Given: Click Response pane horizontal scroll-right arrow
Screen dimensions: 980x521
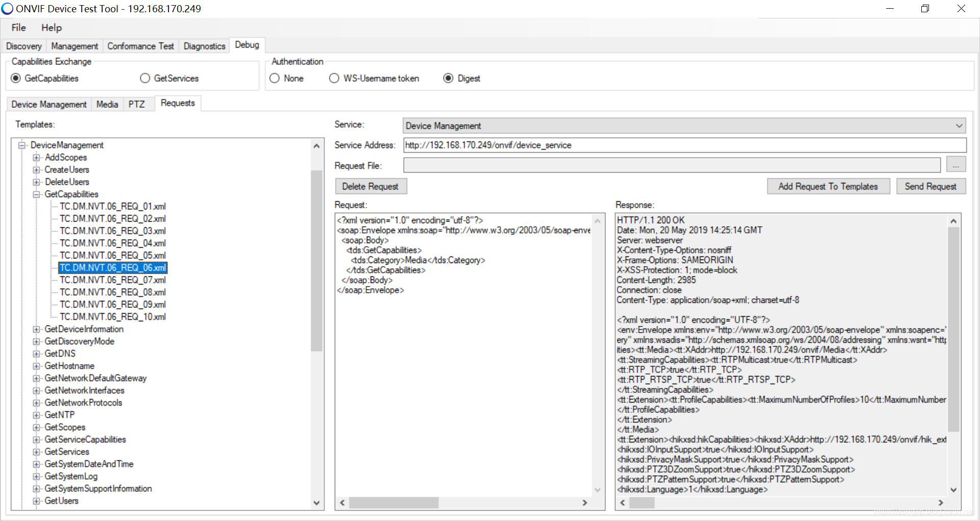Looking at the screenshot, I should [x=941, y=503].
